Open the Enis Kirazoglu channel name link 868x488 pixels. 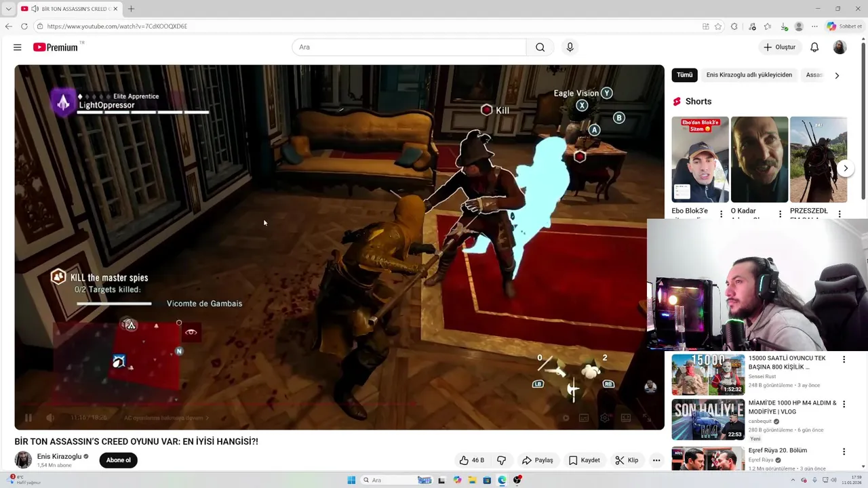tap(59, 457)
